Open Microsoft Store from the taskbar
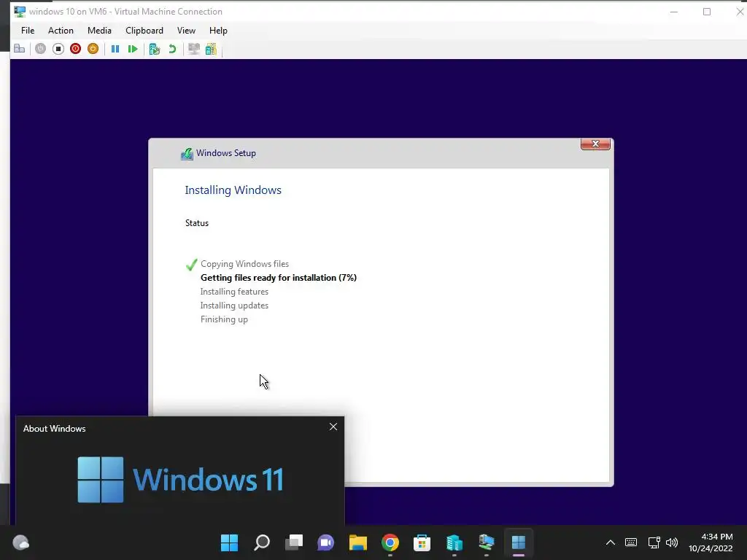 (422, 542)
